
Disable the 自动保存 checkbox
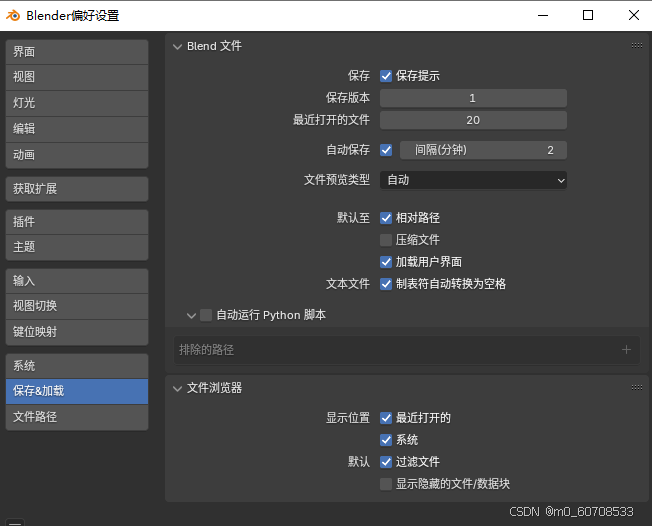coord(386,150)
